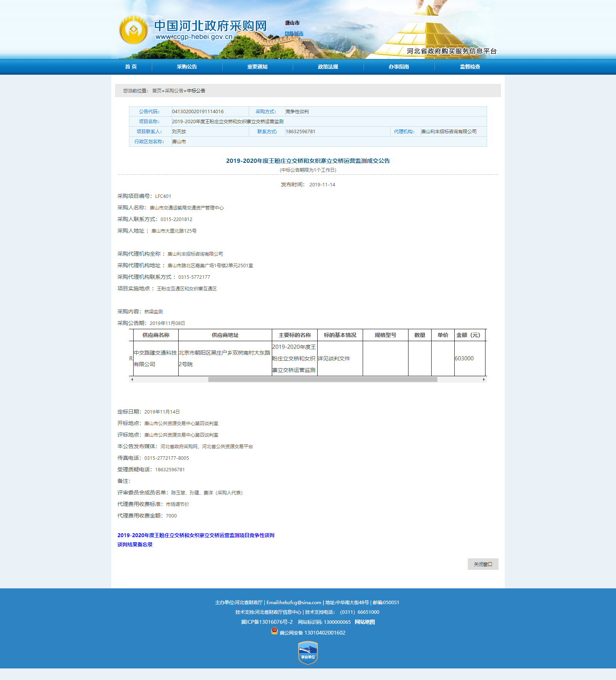Click the gold site logo emblem

133,30
